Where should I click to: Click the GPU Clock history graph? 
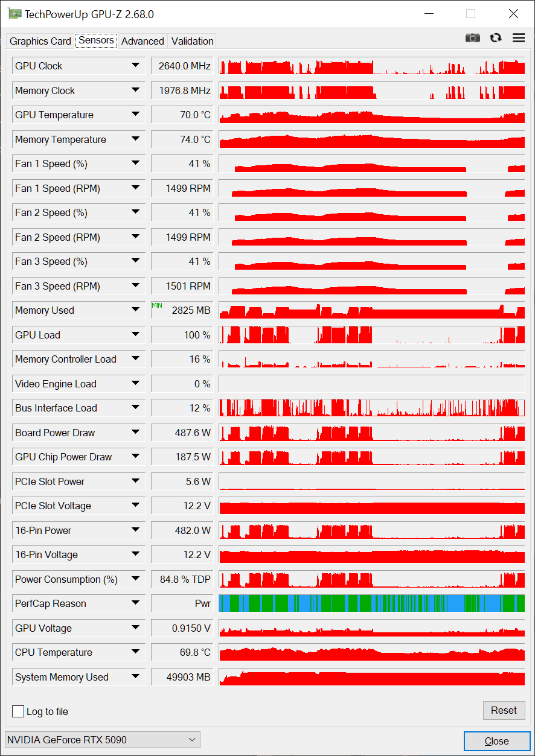pos(372,66)
